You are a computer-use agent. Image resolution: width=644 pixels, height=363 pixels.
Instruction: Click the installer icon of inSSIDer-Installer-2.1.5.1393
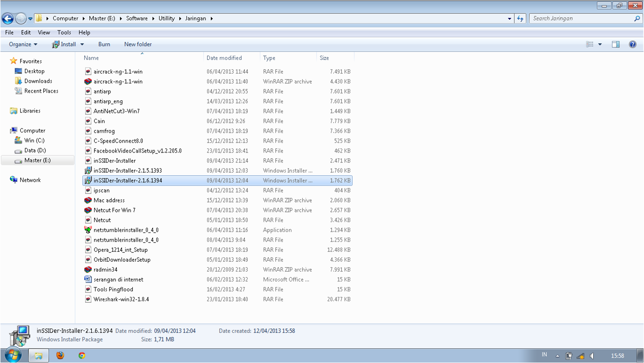88,170
